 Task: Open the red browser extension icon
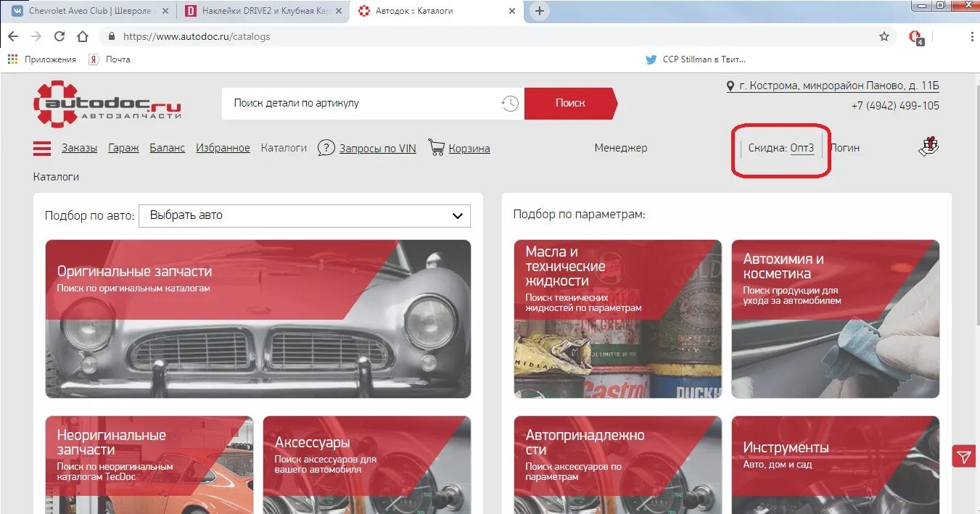[x=915, y=37]
